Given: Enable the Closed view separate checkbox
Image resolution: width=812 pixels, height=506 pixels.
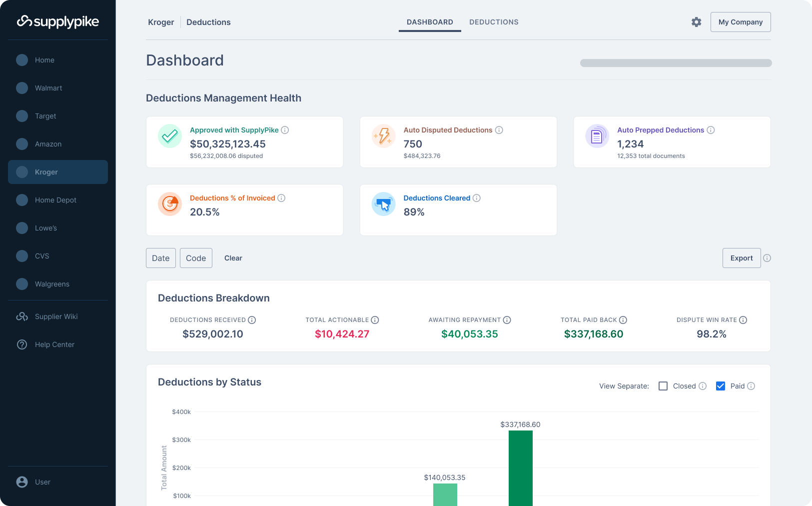Looking at the screenshot, I should 663,386.
